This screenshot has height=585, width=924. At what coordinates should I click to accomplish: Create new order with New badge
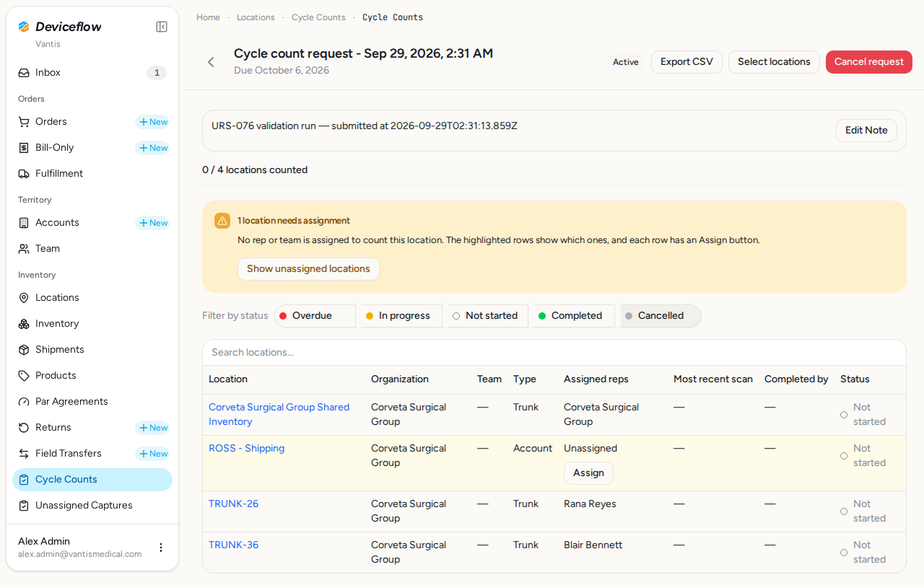pyautogui.click(x=152, y=122)
